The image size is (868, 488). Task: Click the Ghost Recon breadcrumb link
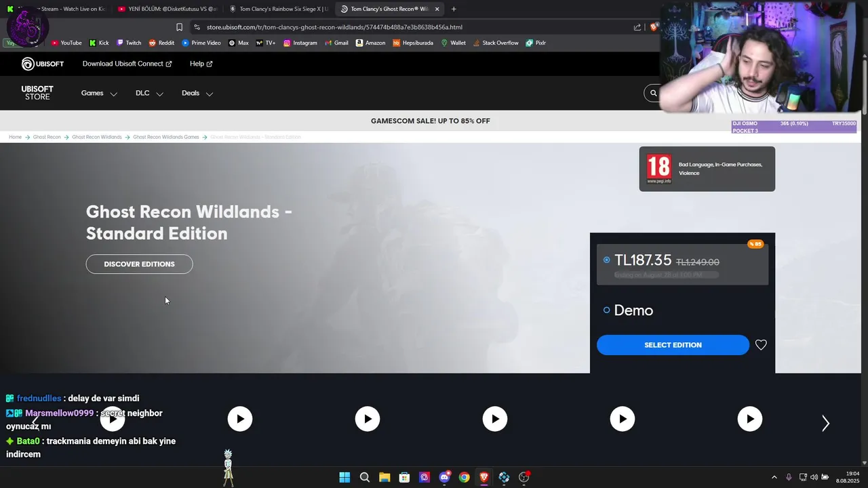47,137
